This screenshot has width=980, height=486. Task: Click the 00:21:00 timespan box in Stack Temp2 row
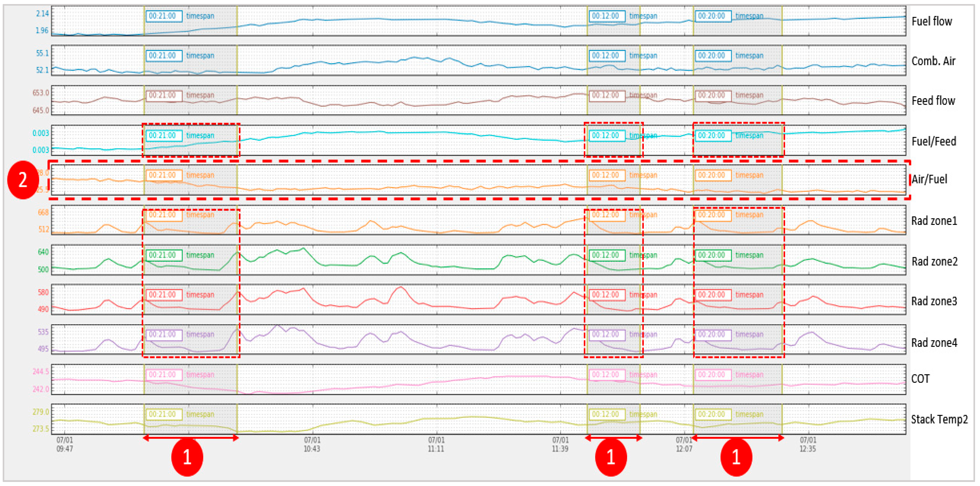click(163, 414)
